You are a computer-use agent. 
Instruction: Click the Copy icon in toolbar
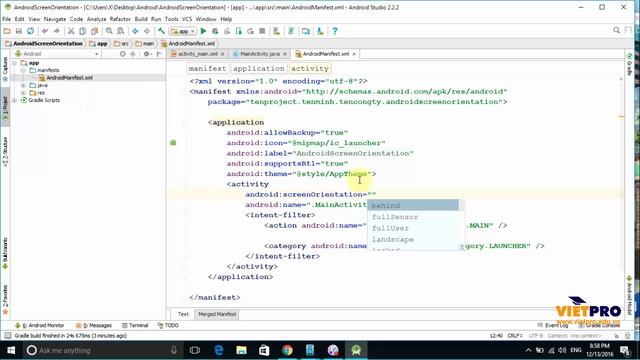point(83,31)
